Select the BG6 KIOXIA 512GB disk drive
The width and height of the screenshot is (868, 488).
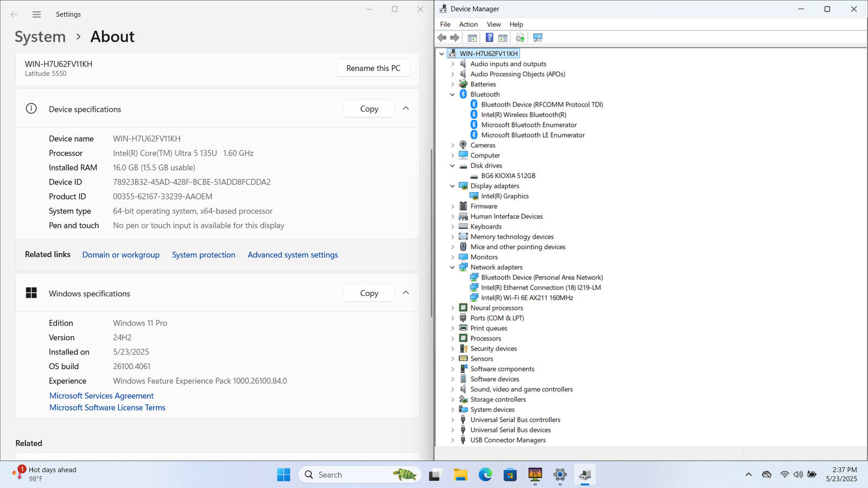pyautogui.click(x=508, y=176)
